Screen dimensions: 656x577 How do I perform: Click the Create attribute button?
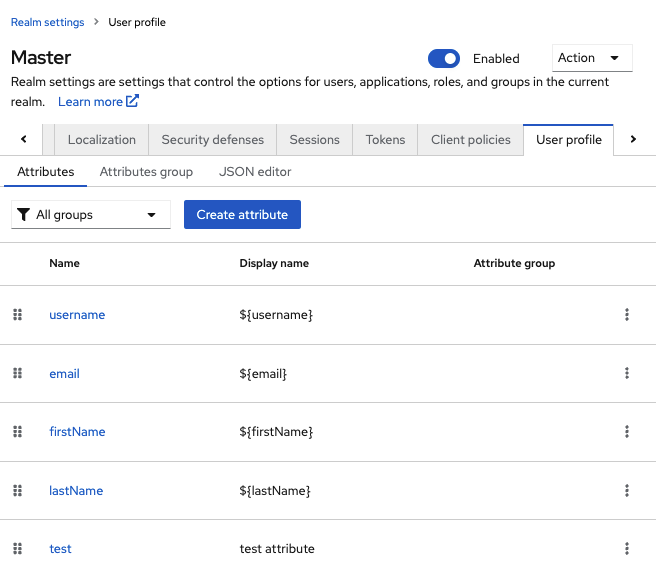click(x=242, y=215)
